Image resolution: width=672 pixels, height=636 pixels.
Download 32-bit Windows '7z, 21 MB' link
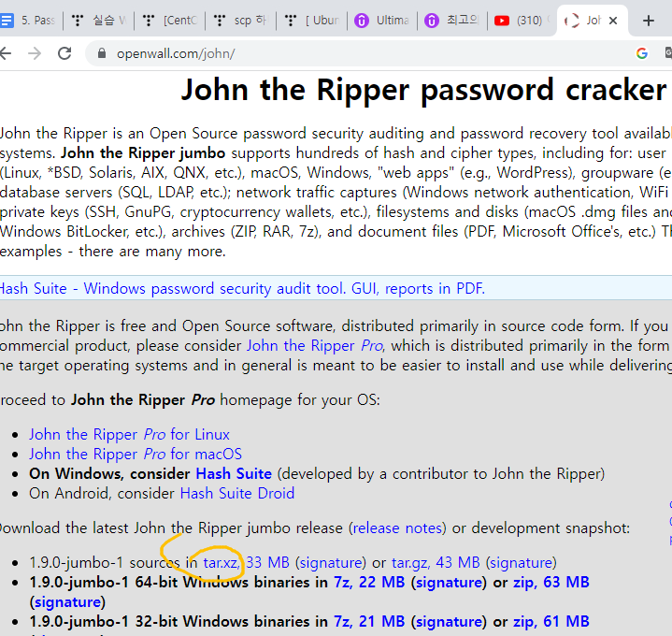(x=369, y=621)
